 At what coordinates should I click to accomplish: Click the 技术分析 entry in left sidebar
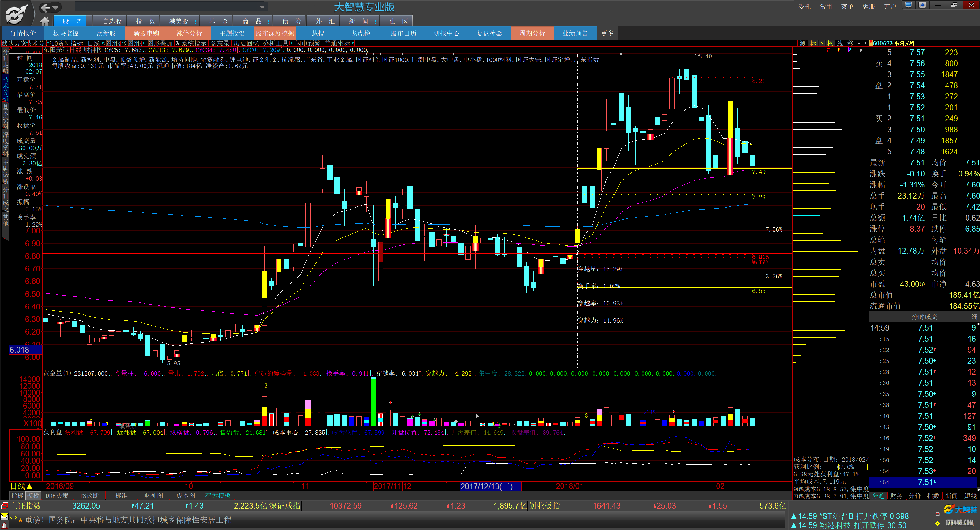click(x=5, y=88)
